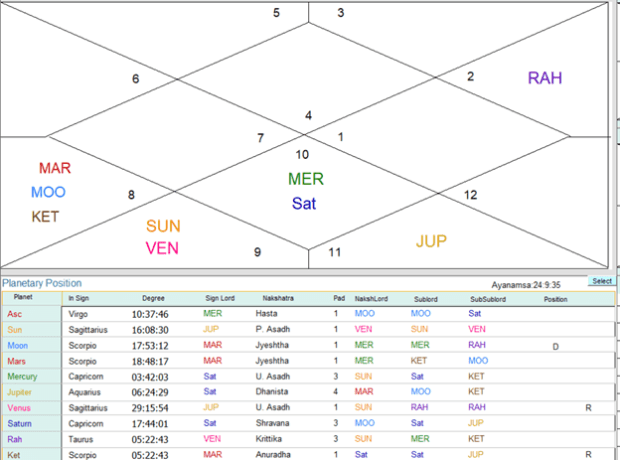This screenshot has width=620, height=460.
Task: Click the SubSublord column header
Action: click(x=489, y=298)
